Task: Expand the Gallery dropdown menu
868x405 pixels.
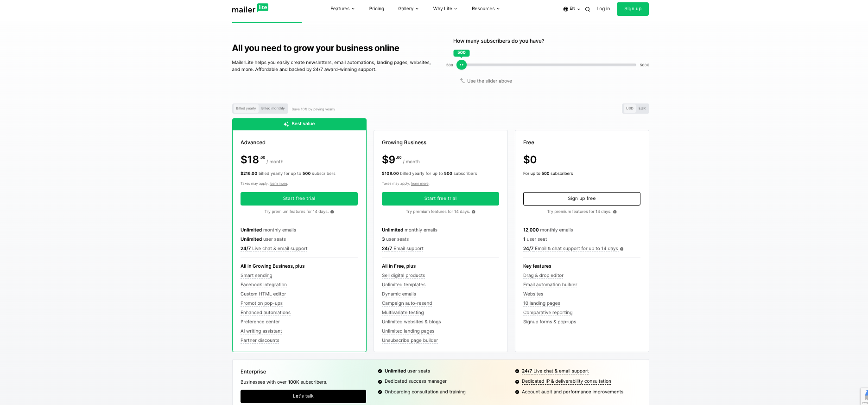Action: pyautogui.click(x=408, y=9)
